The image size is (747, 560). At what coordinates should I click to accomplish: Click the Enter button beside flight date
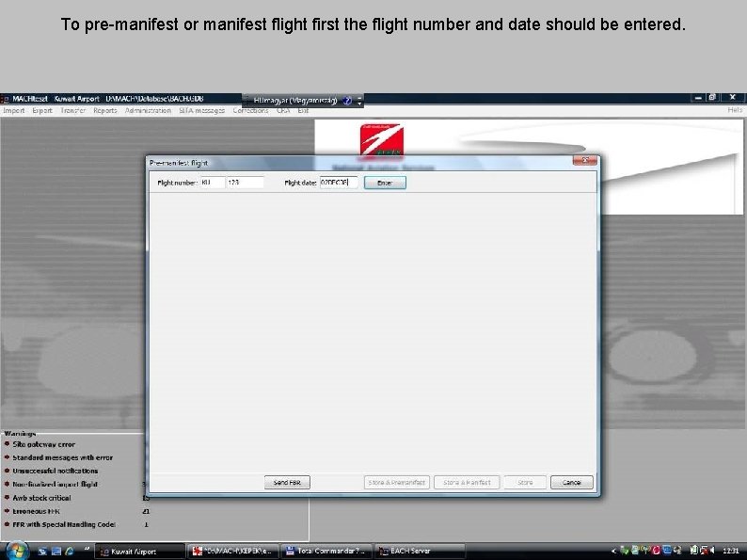[x=385, y=183]
